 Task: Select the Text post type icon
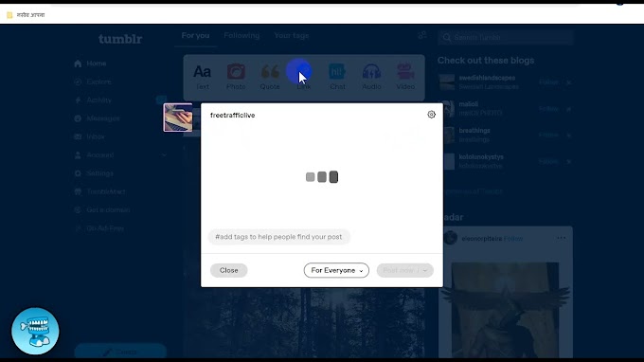click(202, 72)
